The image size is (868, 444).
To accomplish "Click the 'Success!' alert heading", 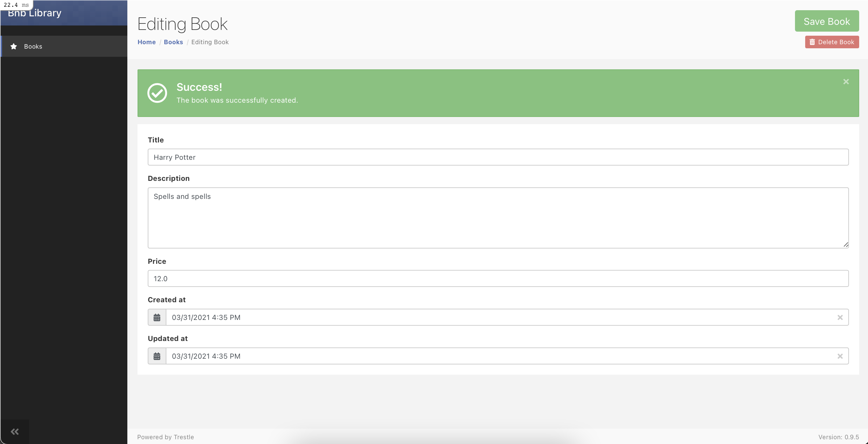I will coord(199,87).
